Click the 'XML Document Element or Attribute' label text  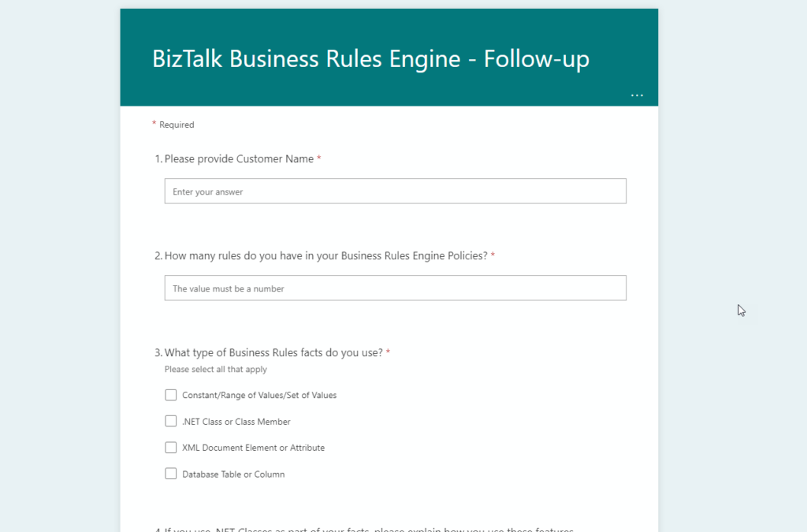point(253,448)
